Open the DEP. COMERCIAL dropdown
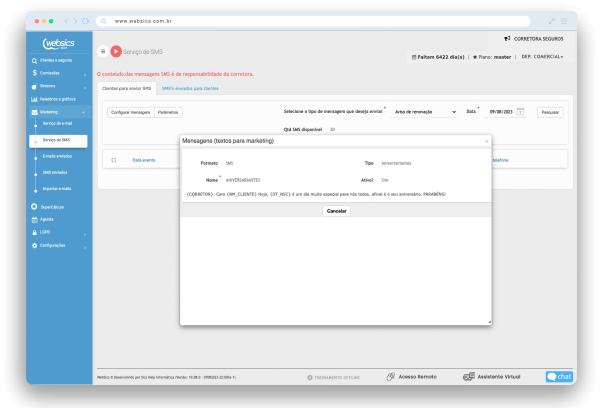The width and height of the screenshot is (600, 408). [x=542, y=57]
